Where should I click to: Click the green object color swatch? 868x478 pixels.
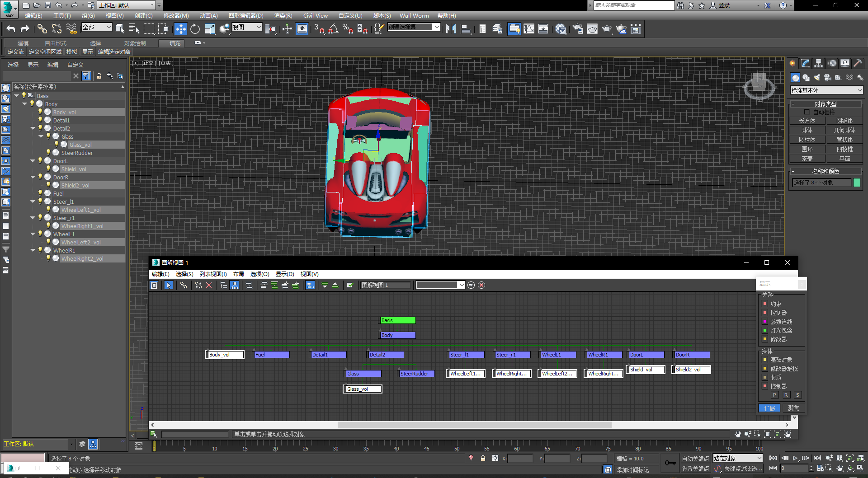point(857,183)
